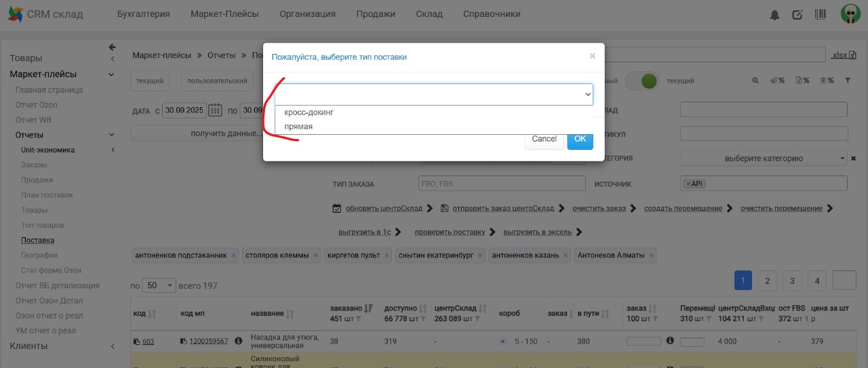The width and height of the screenshot is (868, 368).
Task: Open the user avatar profile menu
Action: click(x=850, y=14)
